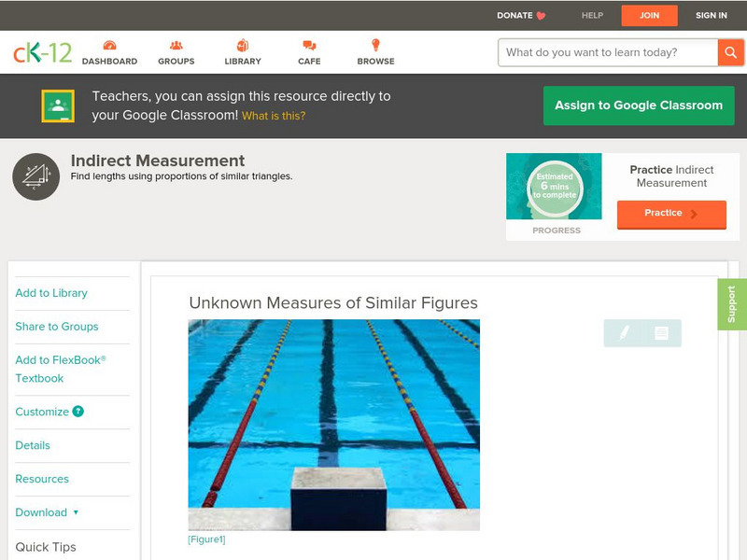747x560 pixels.
Task: Open the Library backpack icon
Action: tap(243, 45)
